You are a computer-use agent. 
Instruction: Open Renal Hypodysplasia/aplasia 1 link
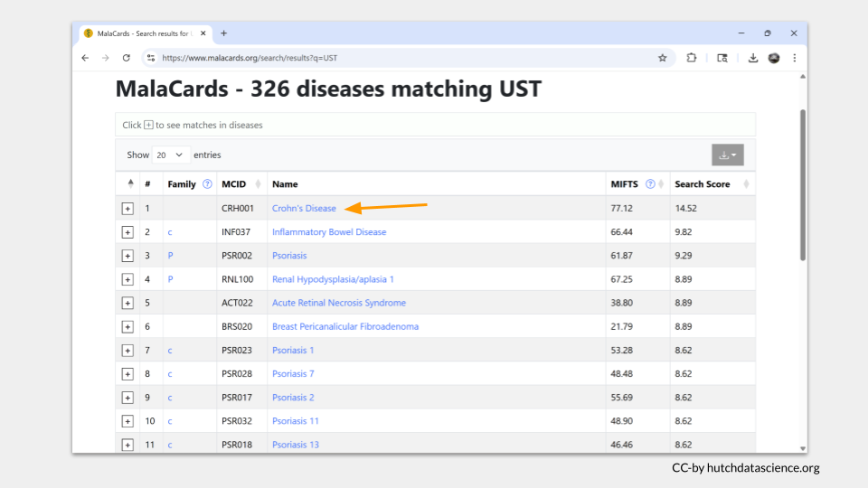point(333,279)
